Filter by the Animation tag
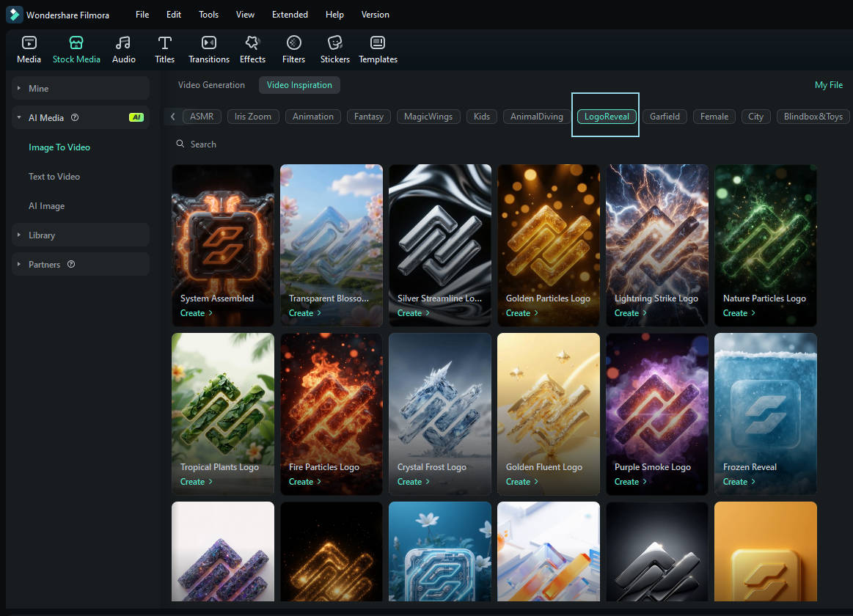The image size is (853, 616). 313,117
